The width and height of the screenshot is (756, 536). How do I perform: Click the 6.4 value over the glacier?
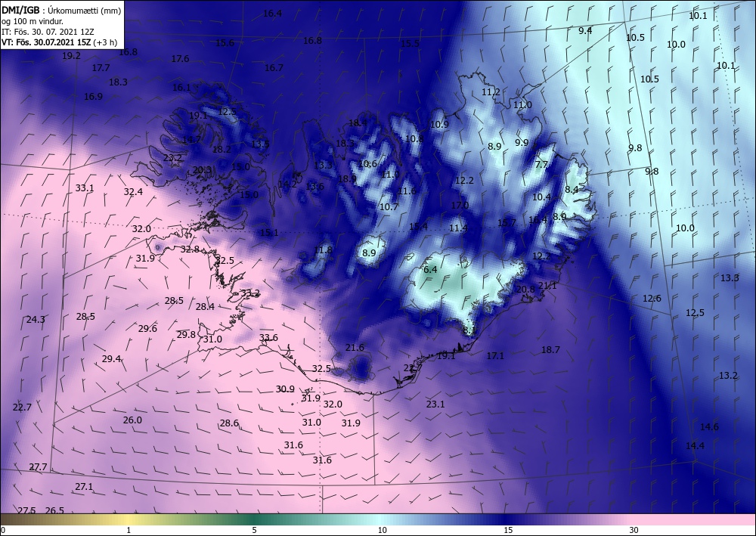point(430,270)
